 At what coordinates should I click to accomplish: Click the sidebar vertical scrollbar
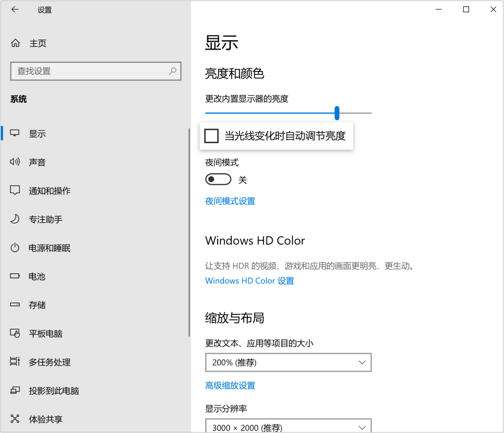coord(189,232)
